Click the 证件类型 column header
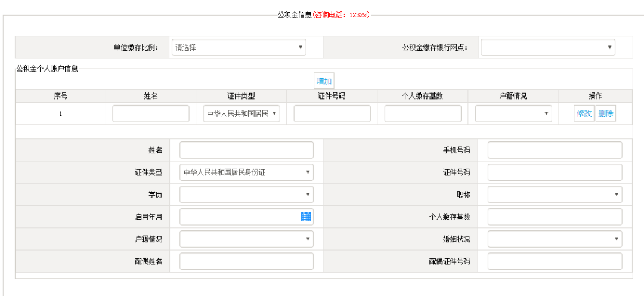 tap(241, 96)
